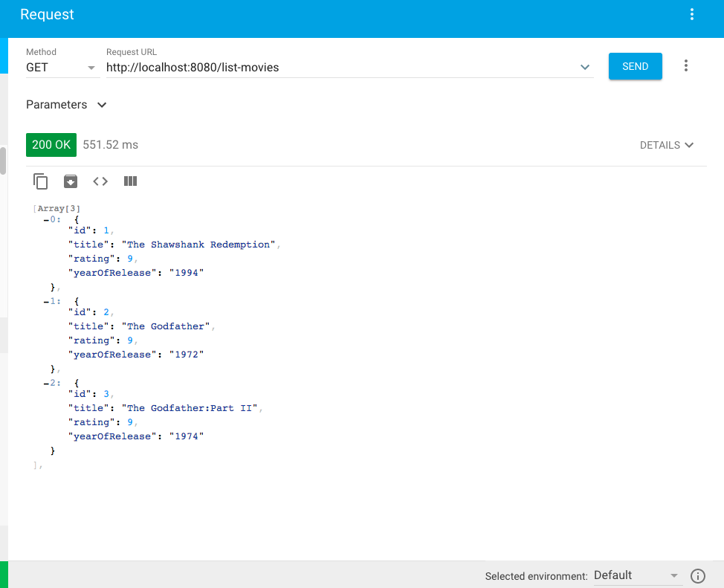Click the left-side vertical scrollbar handle

point(3,161)
